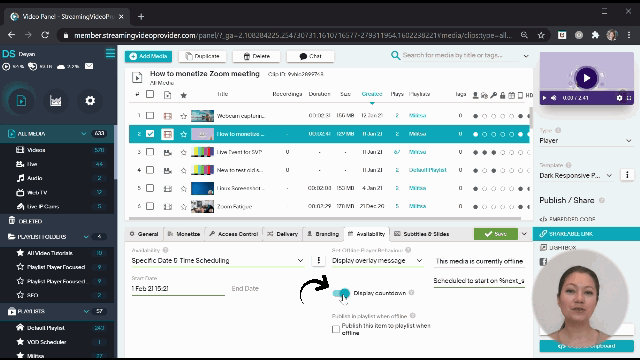Open browser extensions puzzle icon

(595, 36)
